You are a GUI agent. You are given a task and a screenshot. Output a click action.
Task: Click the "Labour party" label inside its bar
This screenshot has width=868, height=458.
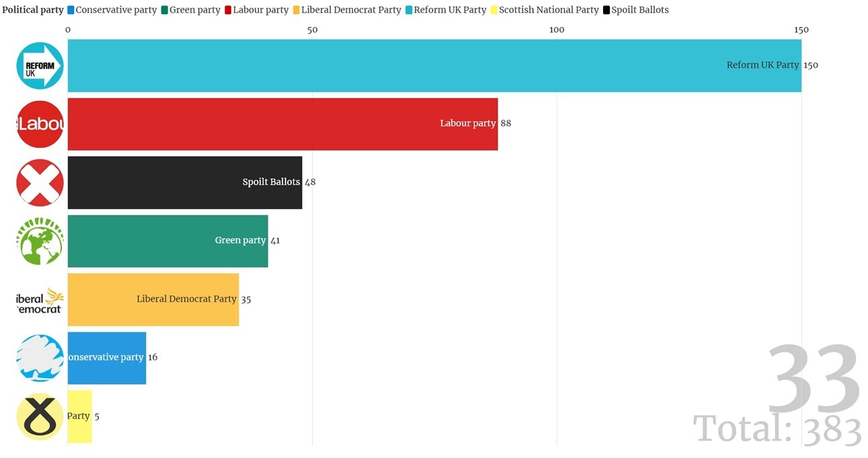[x=468, y=124]
